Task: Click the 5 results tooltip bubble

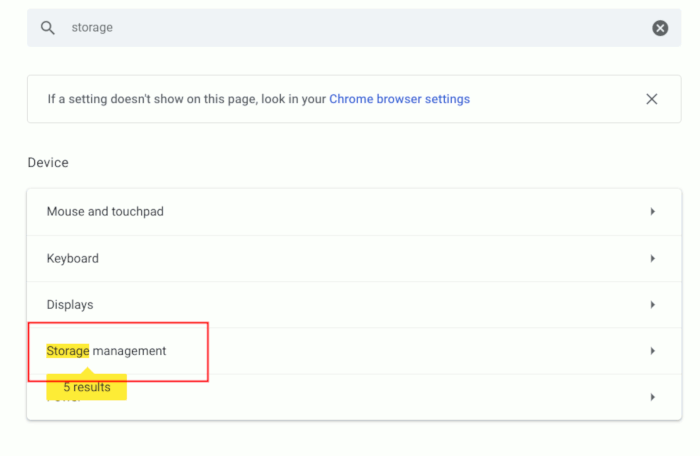Action: (87, 386)
